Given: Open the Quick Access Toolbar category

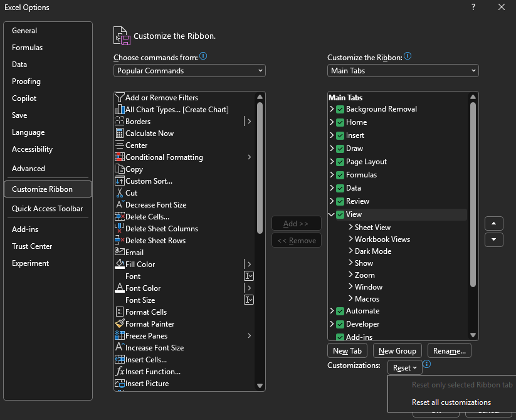Looking at the screenshot, I should coord(48,209).
